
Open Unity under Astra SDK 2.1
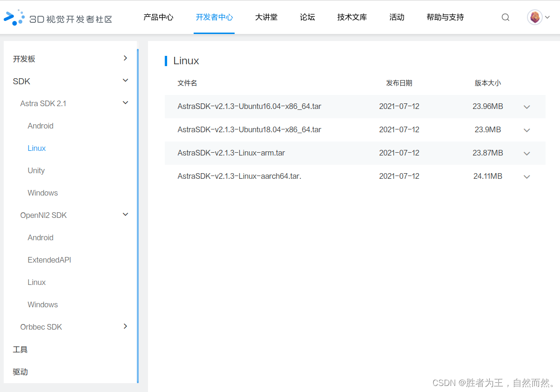tap(36, 170)
